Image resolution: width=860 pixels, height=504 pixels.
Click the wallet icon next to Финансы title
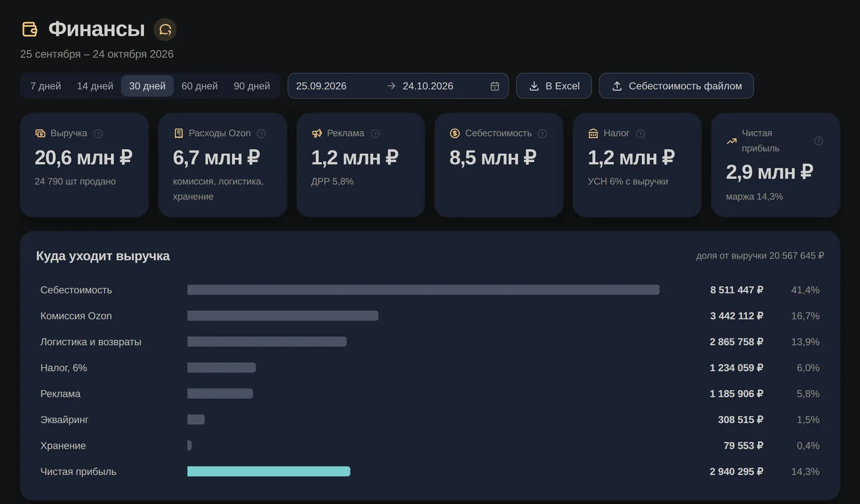pyautogui.click(x=29, y=29)
